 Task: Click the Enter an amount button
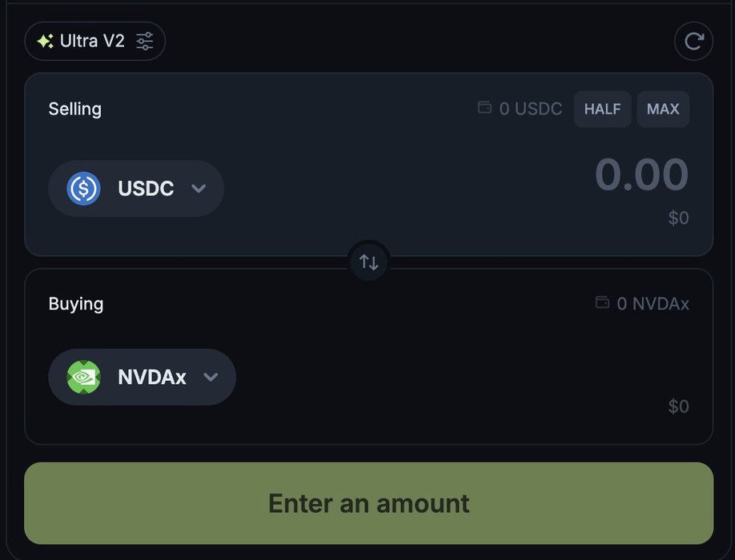[x=369, y=503]
